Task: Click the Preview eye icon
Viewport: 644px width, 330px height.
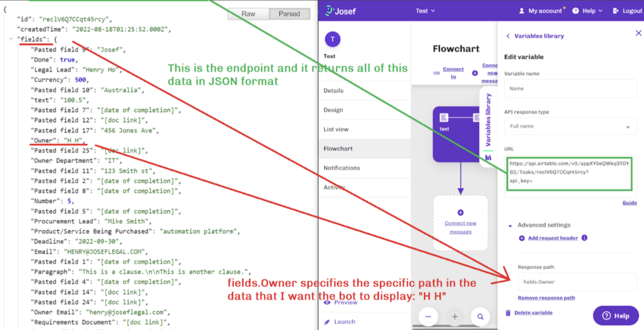Action: pos(327,302)
